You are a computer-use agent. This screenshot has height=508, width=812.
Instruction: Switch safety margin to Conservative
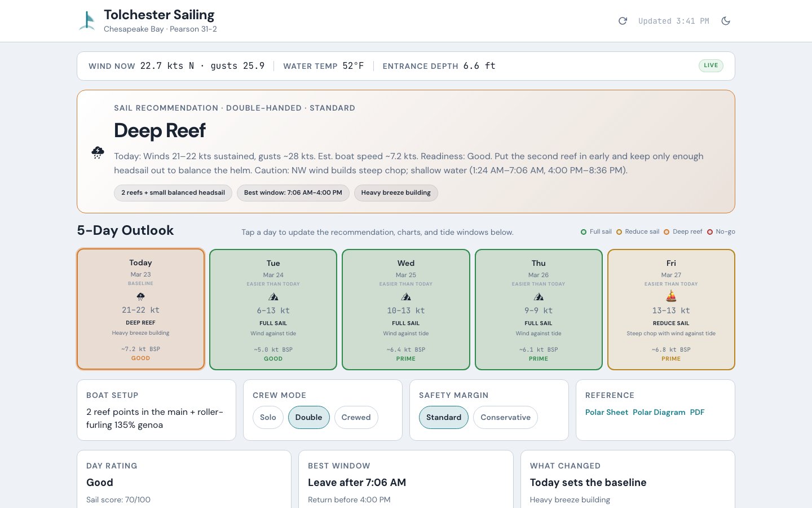pyautogui.click(x=505, y=417)
